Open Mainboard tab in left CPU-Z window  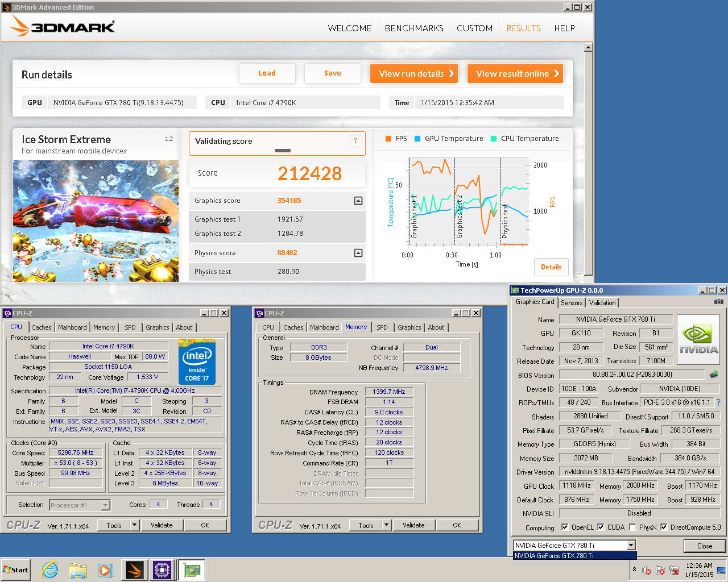(x=72, y=327)
